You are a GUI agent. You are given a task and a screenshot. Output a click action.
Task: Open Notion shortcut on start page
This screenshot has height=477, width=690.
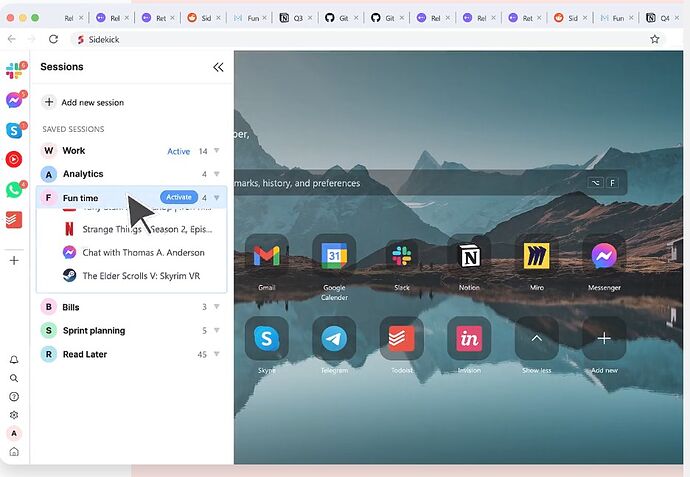click(x=469, y=256)
